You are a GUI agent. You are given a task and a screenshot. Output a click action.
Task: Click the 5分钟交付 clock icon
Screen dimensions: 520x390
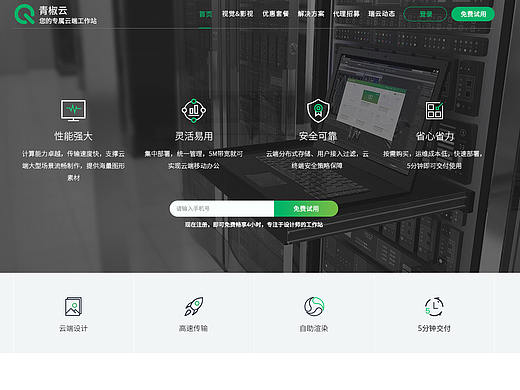434,306
